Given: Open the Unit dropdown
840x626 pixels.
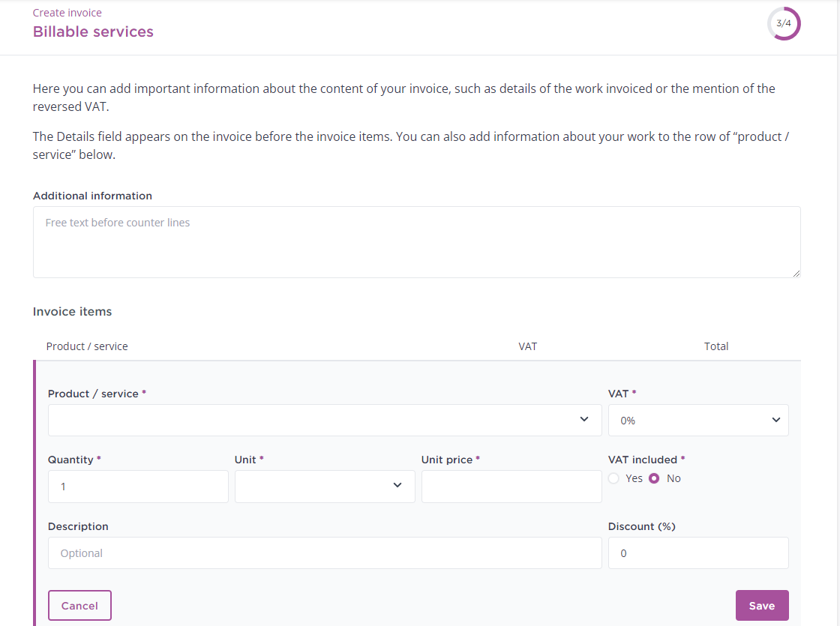Looking at the screenshot, I should point(325,487).
